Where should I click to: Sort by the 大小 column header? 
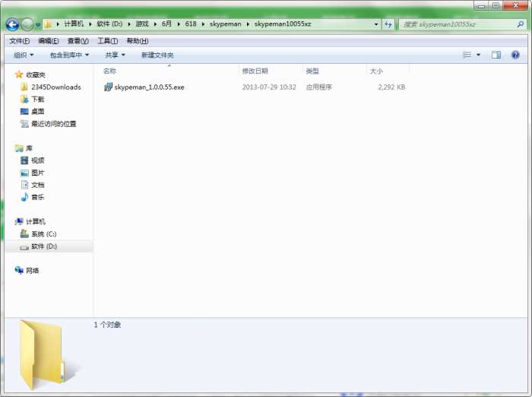pyautogui.click(x=376, y=71)
